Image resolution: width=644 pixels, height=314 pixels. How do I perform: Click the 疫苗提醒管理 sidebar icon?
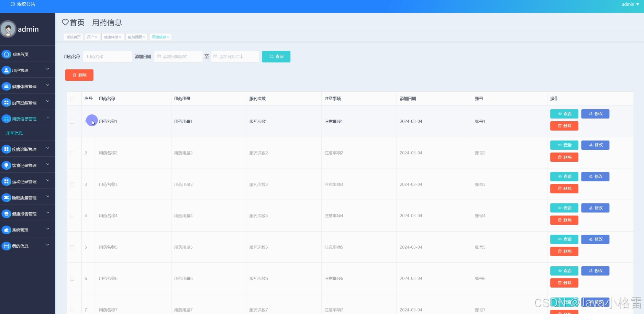click(6, 102)
